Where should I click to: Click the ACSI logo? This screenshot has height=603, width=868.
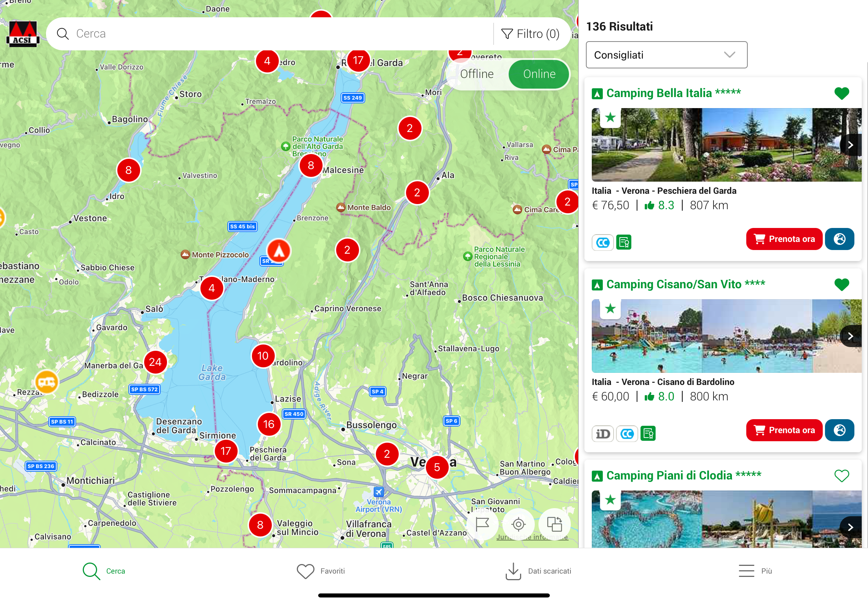[x=23, y=34]
